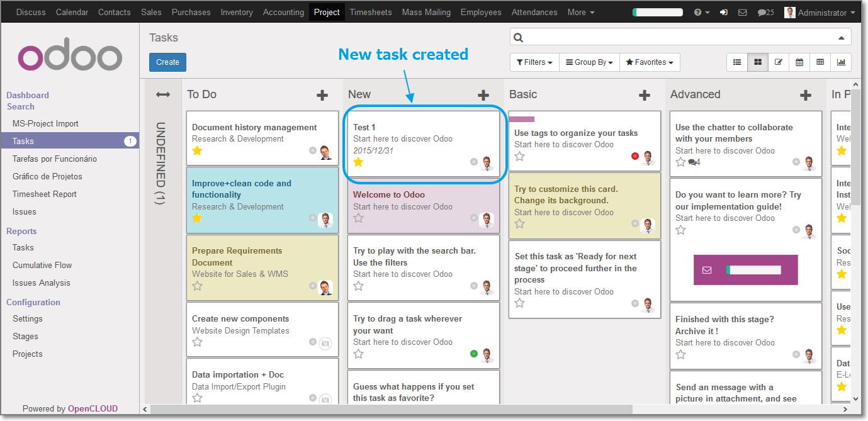Open the Filters dropdown
The width and height of the screenshot is (868, 421).
(534, 62)
